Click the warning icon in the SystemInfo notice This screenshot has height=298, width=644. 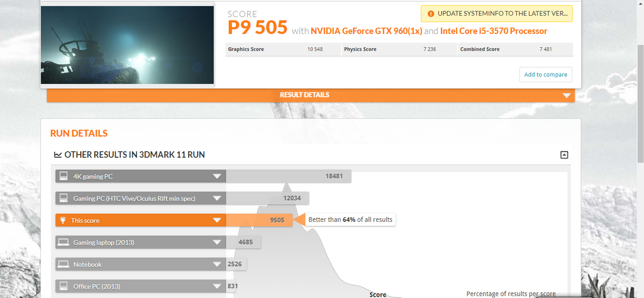[430, 14]
